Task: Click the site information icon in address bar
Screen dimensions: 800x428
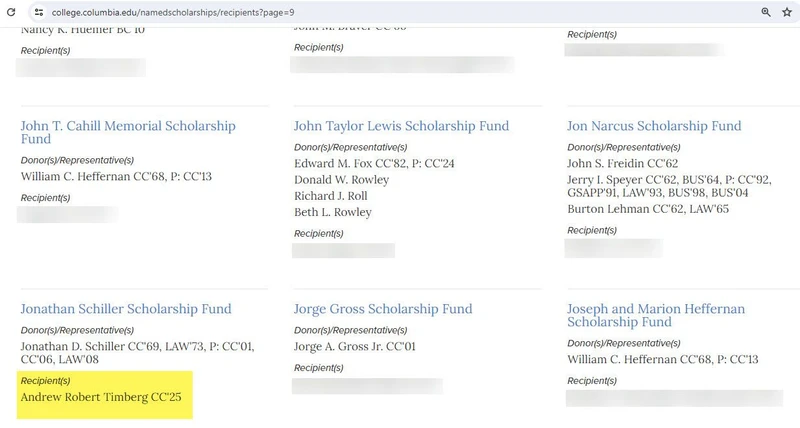Action: (x=38, y=12)
